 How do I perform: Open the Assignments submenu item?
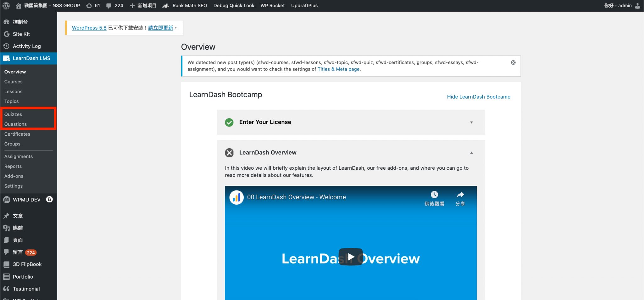19,156
